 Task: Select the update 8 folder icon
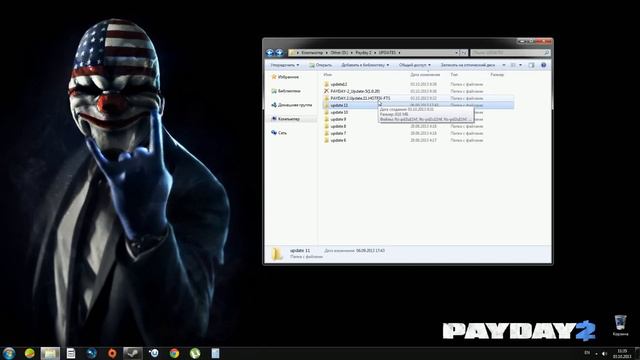(326, 126)
